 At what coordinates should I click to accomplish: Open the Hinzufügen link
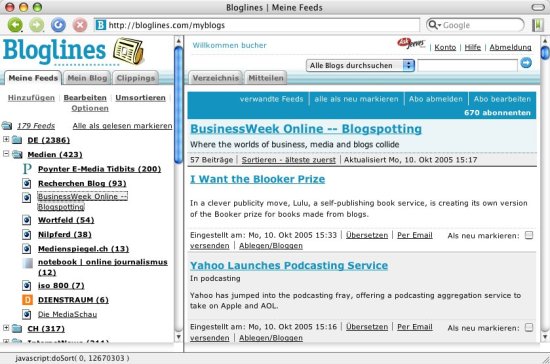(31, 98)
